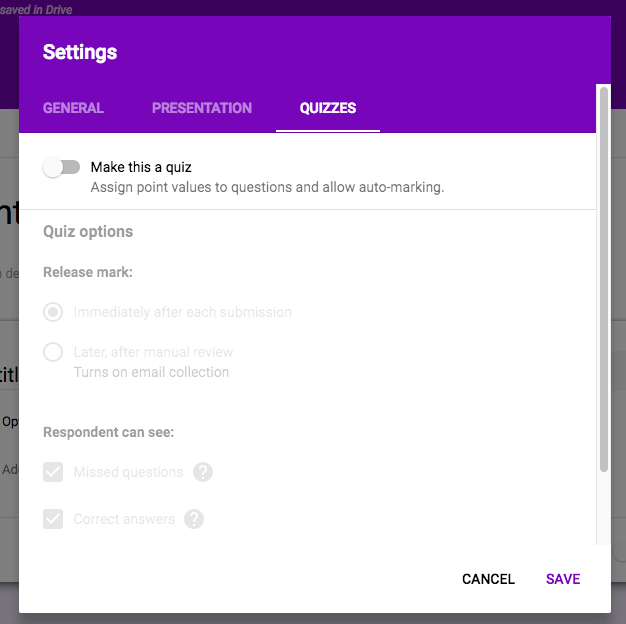Select the Quizzes tab
Viewport: 626px width, 624px height.
[328, 108]
